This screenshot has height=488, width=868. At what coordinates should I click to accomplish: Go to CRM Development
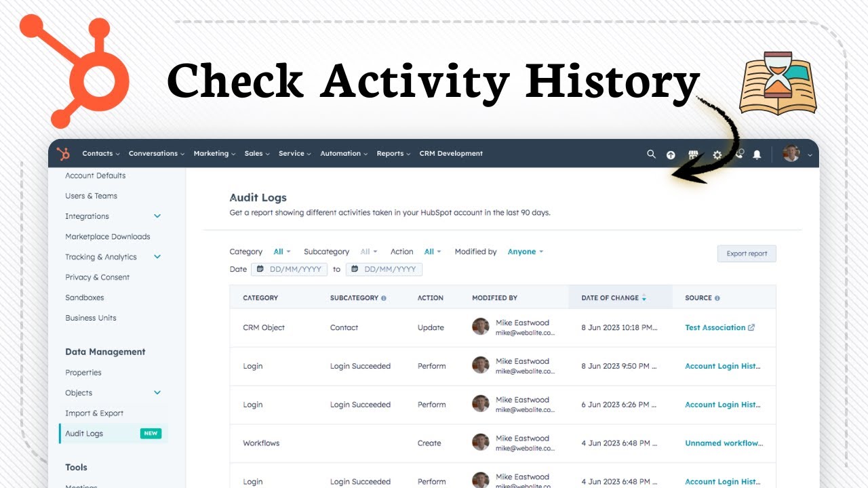[451, 154]
